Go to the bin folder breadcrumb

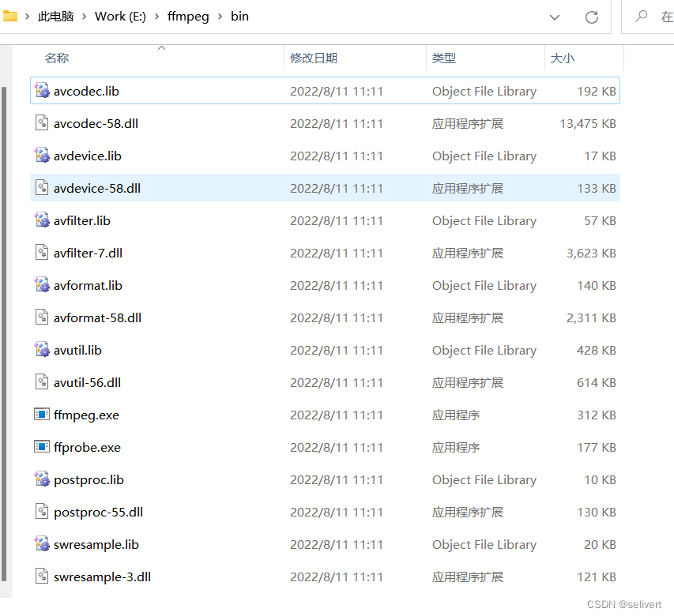click(239, 16)
